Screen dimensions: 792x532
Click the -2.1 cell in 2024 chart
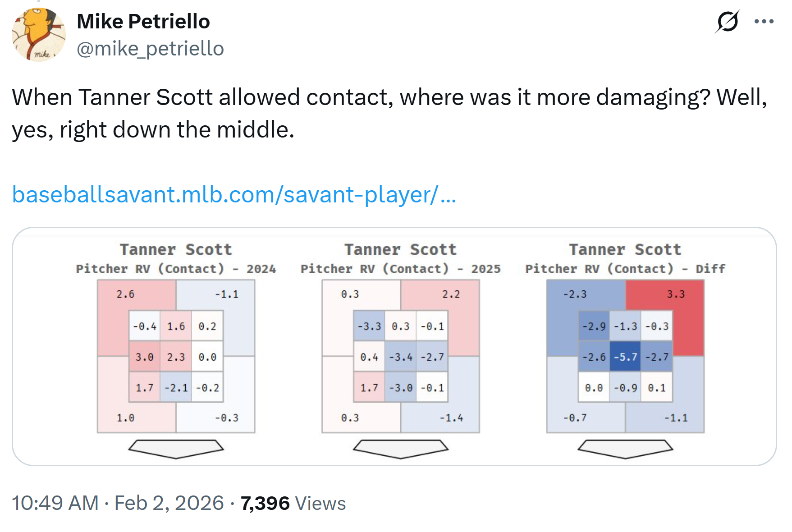(x=176, y=388)
